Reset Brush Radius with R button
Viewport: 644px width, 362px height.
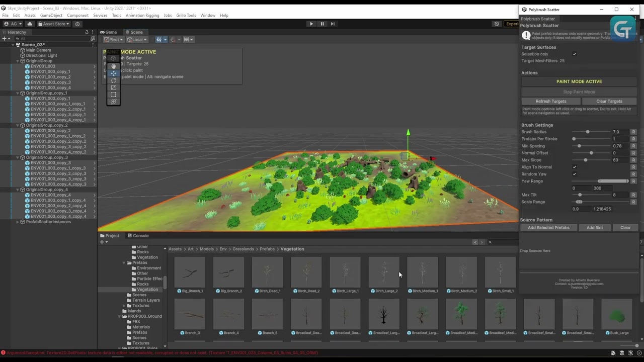[633, 132]
